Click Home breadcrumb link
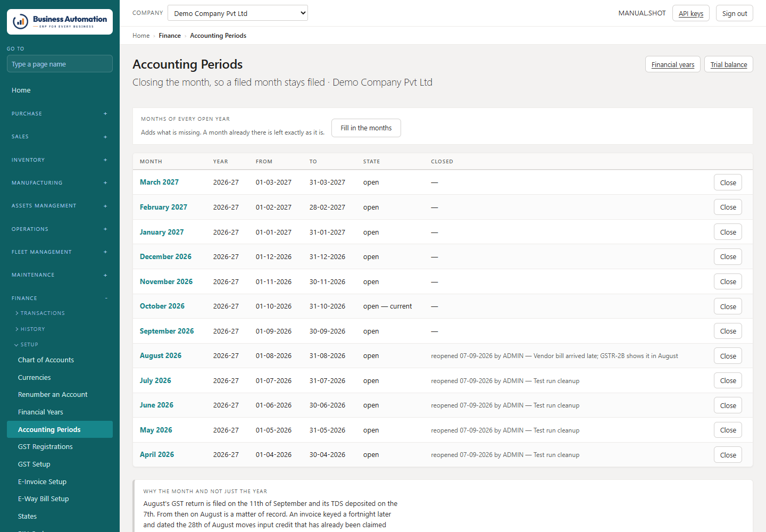The image size is (766, 532). point(141,36)
